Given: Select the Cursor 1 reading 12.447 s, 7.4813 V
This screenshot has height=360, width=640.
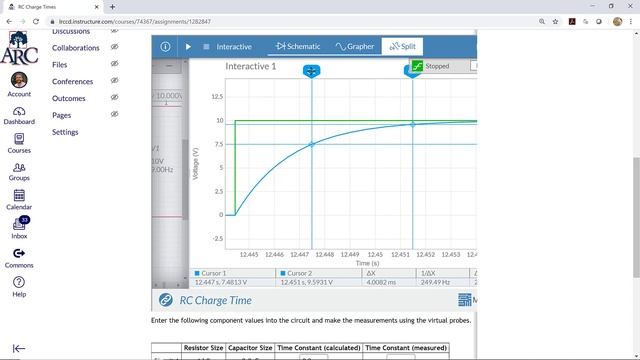Looking at the screenshot, I should (x=221, y=282).
